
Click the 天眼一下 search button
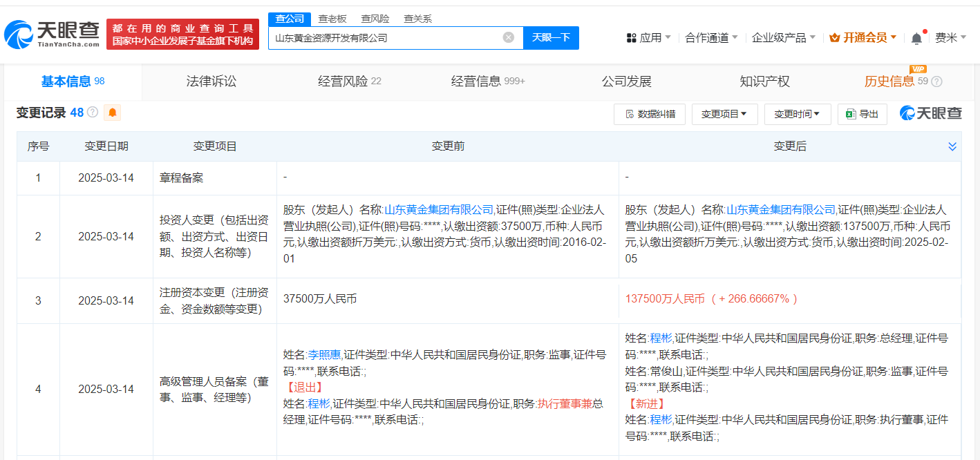click(x=551, y=37)
